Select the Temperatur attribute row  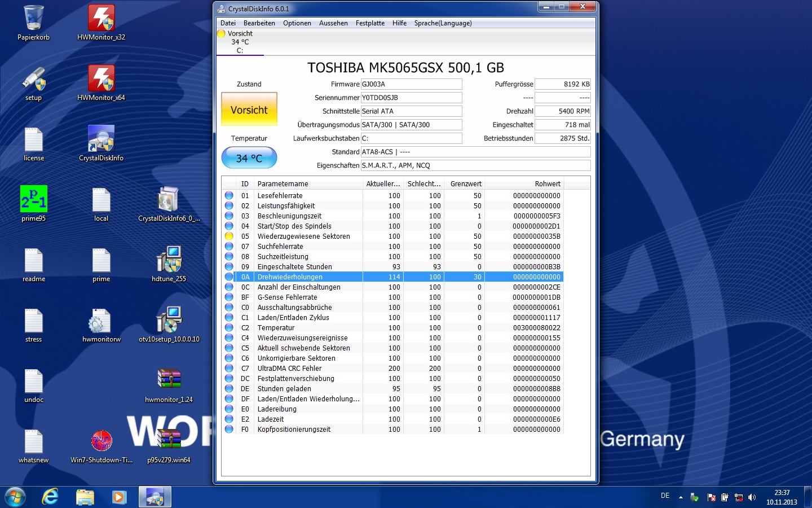tap(392, 328)
